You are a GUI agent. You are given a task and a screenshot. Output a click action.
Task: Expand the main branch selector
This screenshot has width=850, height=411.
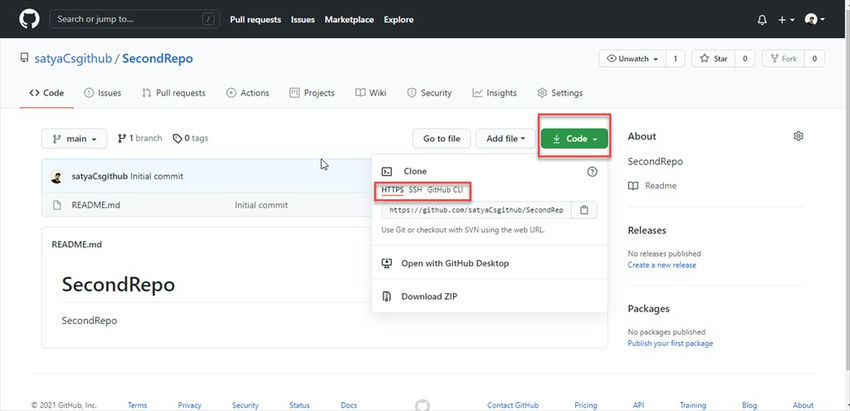pyautogui.click(x=74, y=138)
